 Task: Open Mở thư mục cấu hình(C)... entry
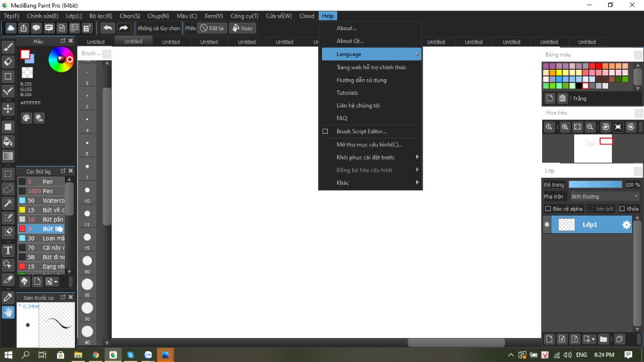point(371,145)
